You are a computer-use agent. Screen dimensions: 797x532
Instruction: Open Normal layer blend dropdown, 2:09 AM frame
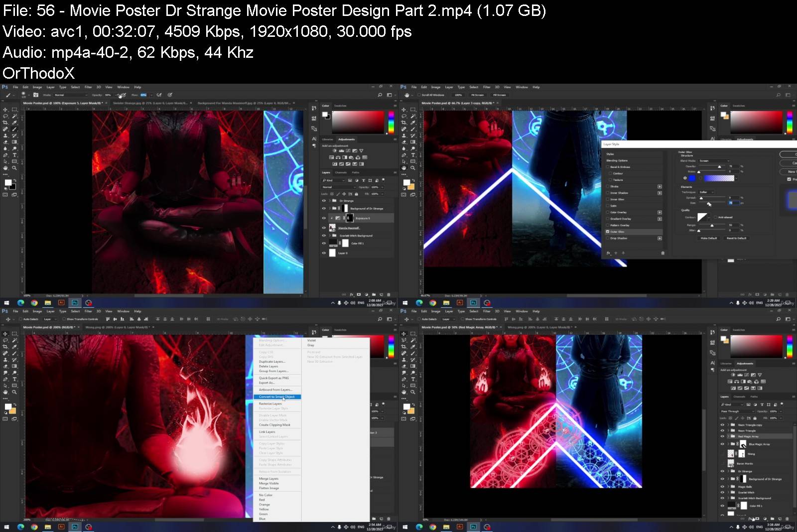click(x=339, y=187)
